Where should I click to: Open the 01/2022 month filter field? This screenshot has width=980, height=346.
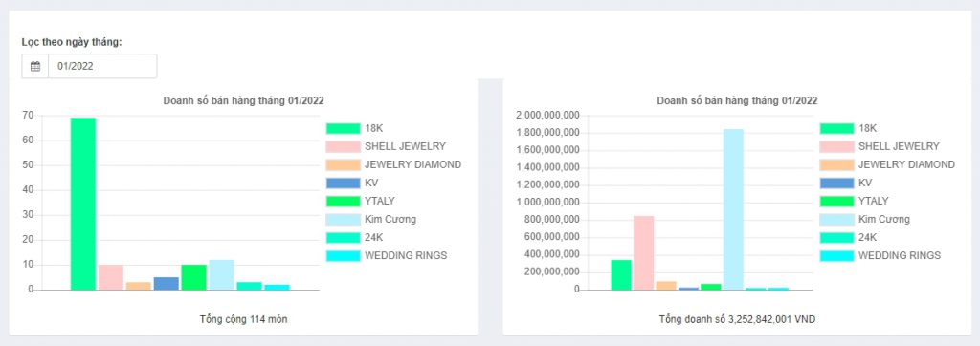[102, 66]
